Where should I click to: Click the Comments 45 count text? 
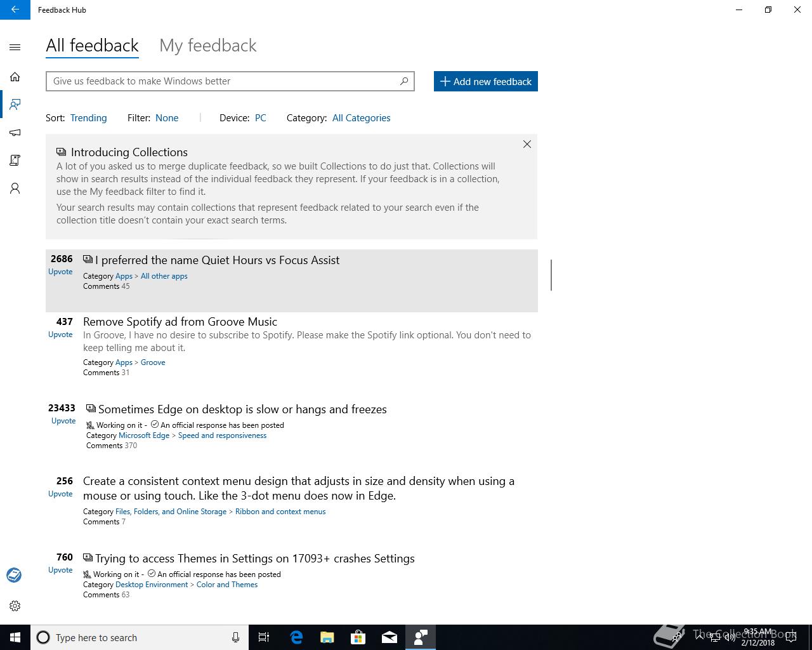(x=107, y=286)
